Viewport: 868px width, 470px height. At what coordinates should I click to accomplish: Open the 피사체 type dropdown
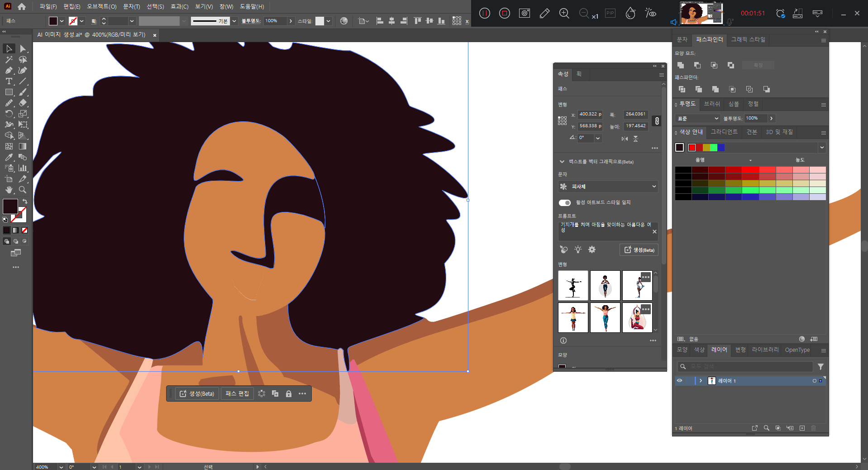point(608,187)
